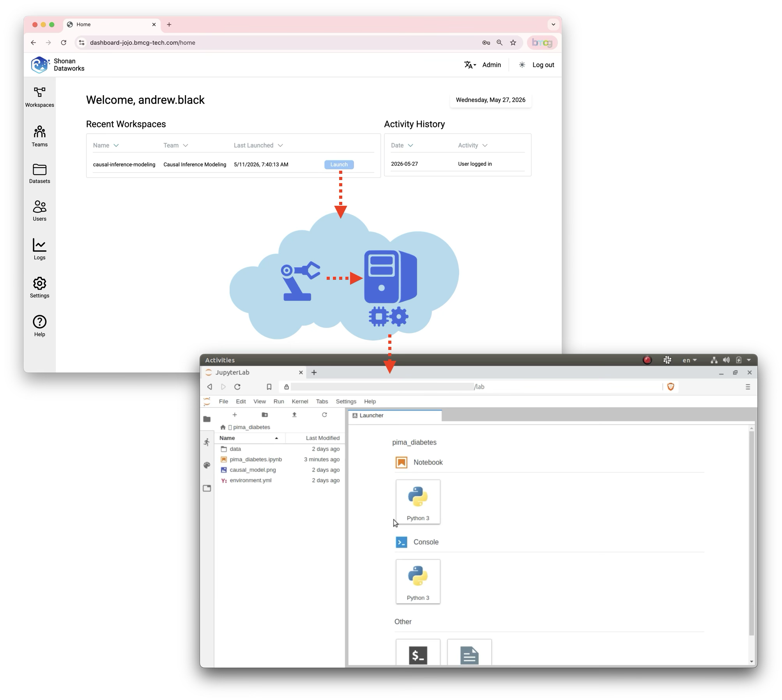Image resolution: width=782 pixels, height=700 pixels.
Task: Select the Launcher tab
Action: (395, 415)
